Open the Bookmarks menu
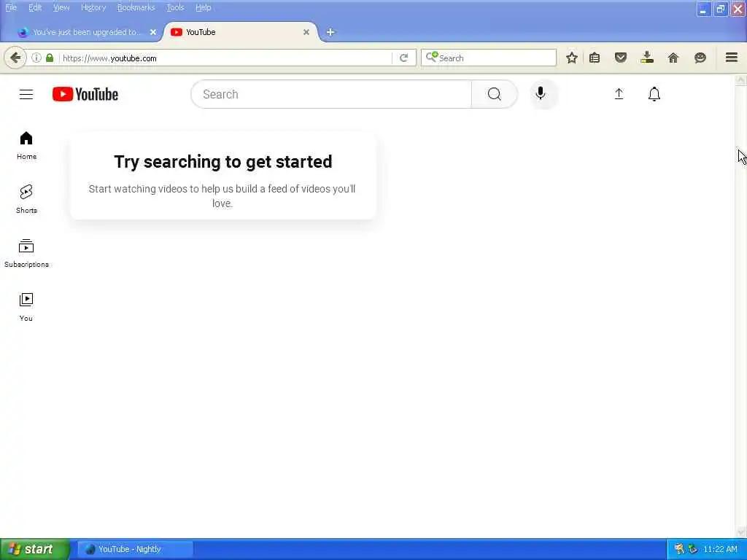The image size is (747, 560). [136, 7]
